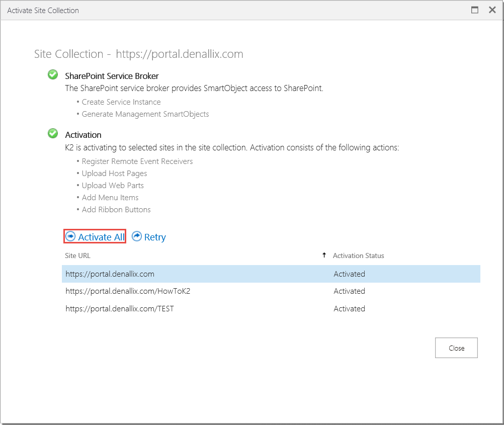Click the Site Collection heading text

click(138, 54)
